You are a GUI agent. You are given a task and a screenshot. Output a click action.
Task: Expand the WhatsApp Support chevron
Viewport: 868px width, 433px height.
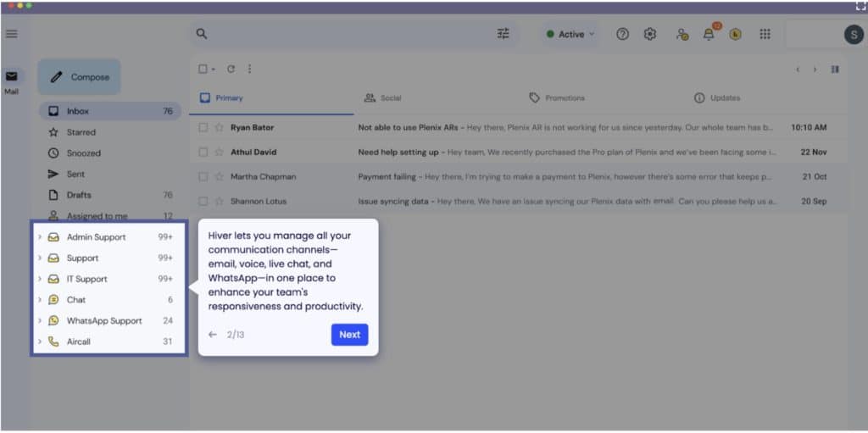click(40, 320)
